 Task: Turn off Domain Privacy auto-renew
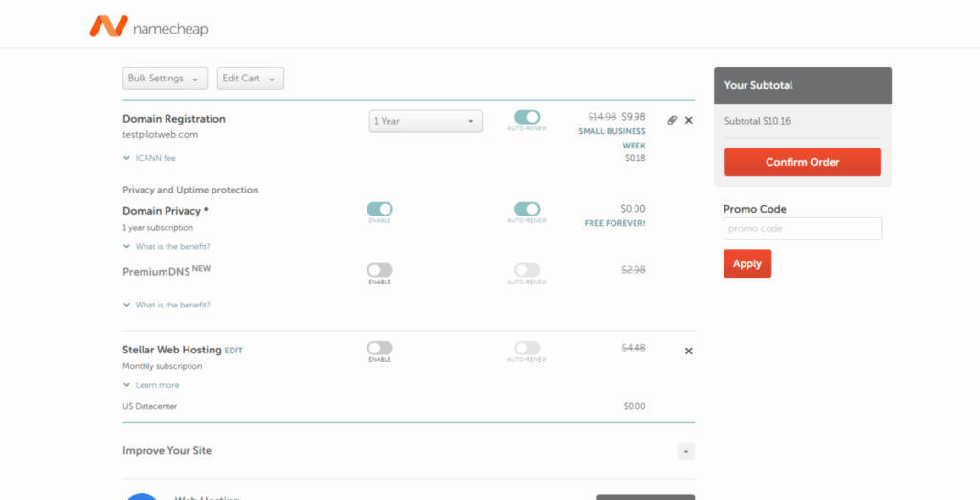[526, 209]
